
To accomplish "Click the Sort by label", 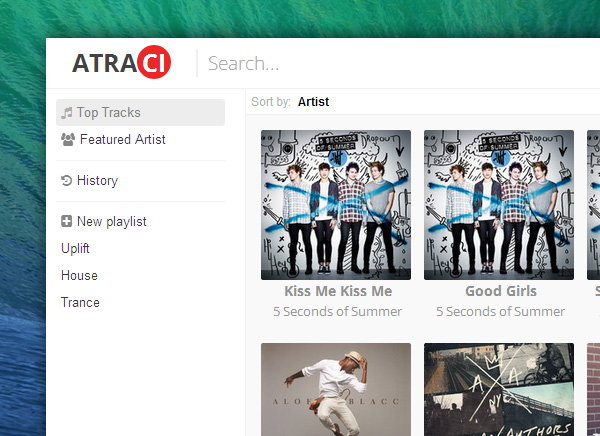I will coord(271,102).
